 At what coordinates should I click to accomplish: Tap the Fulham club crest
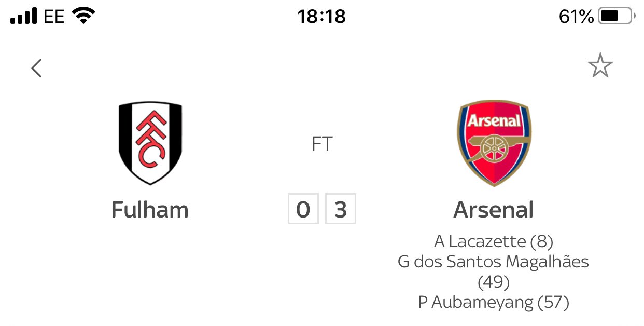pos(150,143)
